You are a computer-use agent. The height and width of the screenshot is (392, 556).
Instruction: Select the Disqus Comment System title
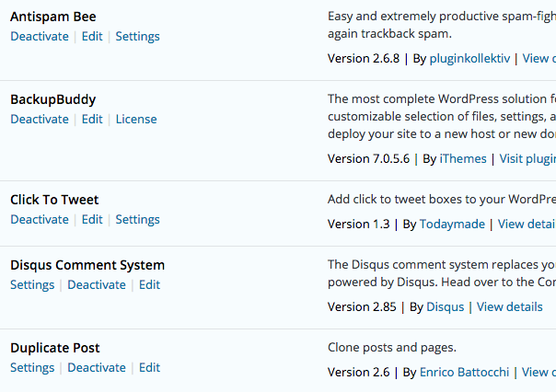(87, 265)
